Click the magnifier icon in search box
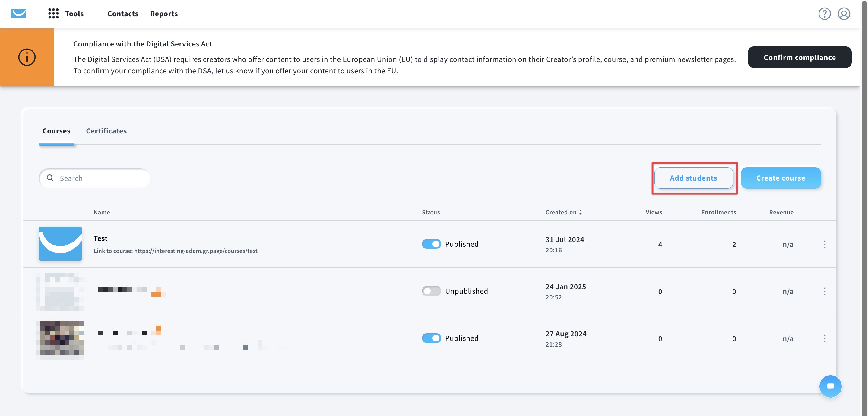The image size is (868, 416). click(50, 178)
